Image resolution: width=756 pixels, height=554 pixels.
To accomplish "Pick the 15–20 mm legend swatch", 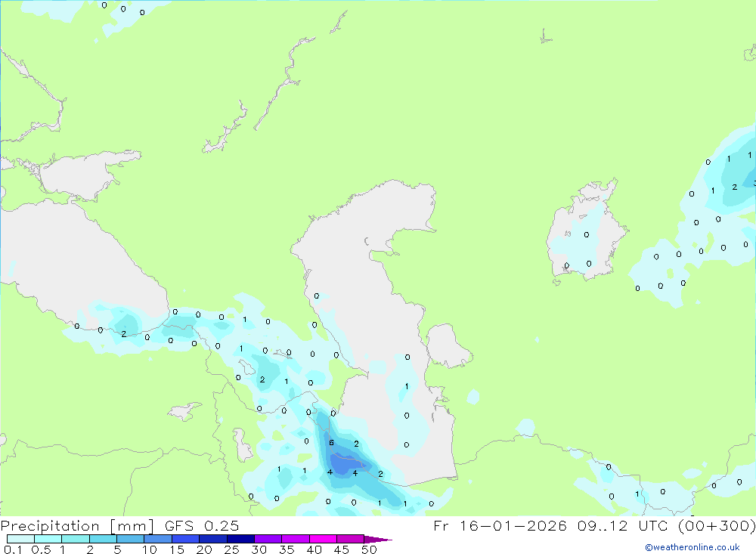I will [186, 539].
